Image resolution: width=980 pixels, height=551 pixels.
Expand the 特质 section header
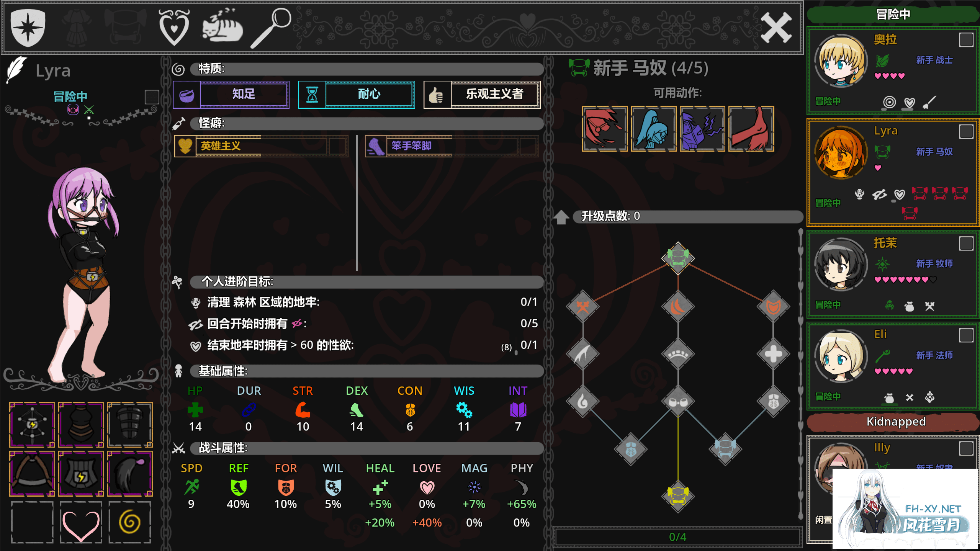click(x=366, y=69)
